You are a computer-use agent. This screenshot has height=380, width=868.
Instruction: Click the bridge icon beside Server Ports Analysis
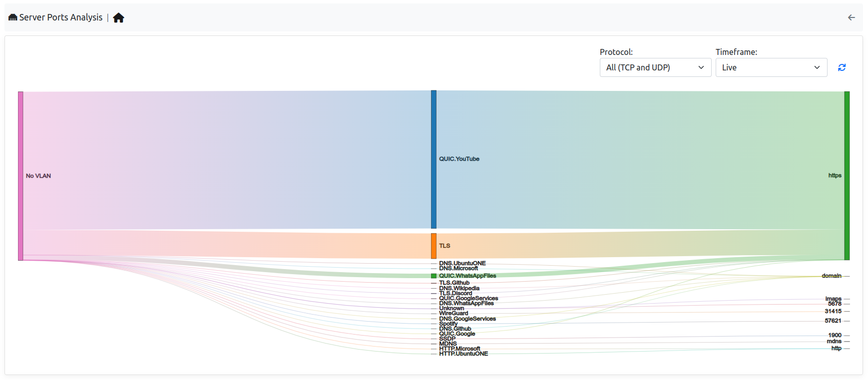tap(13, 17)
